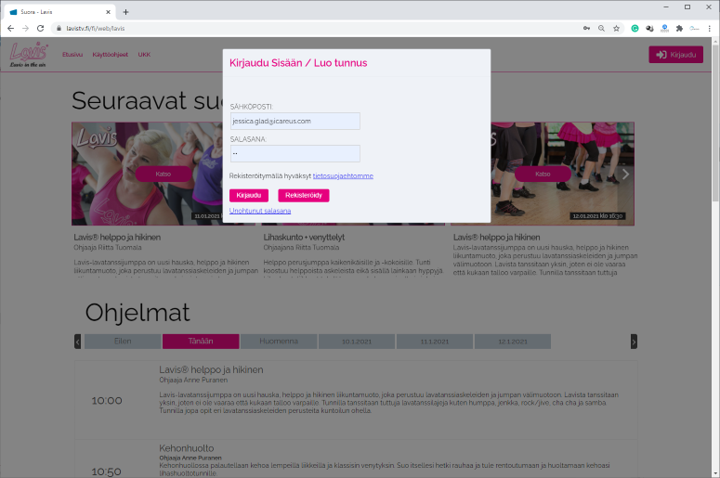Show next carousel slide with right chevron
This screenshot has width=720, height=478.
(625, 174)
